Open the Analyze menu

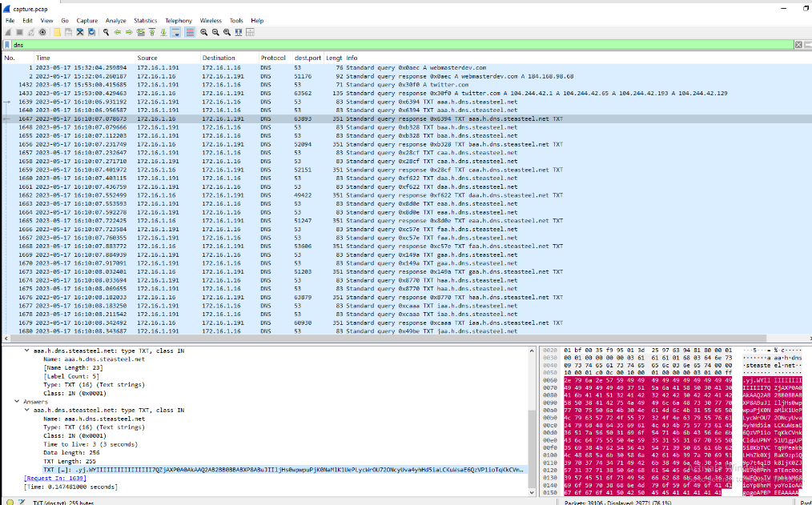point(115,20)
